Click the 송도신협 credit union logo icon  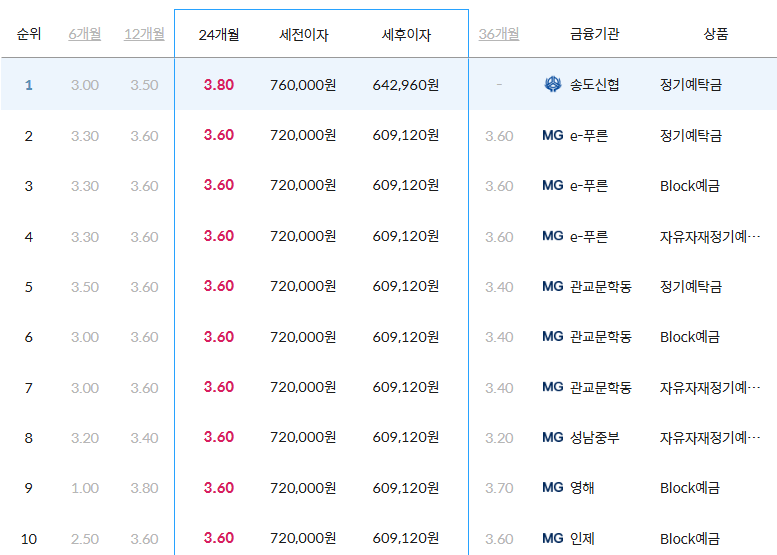(x=553, y=85)
